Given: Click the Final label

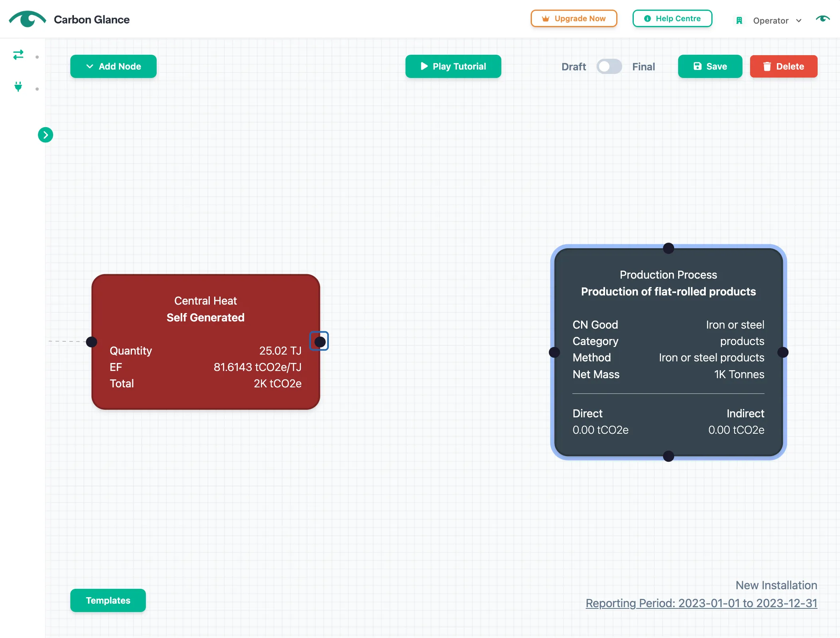Looking at the screenshot, I should (x=643, y=67).
